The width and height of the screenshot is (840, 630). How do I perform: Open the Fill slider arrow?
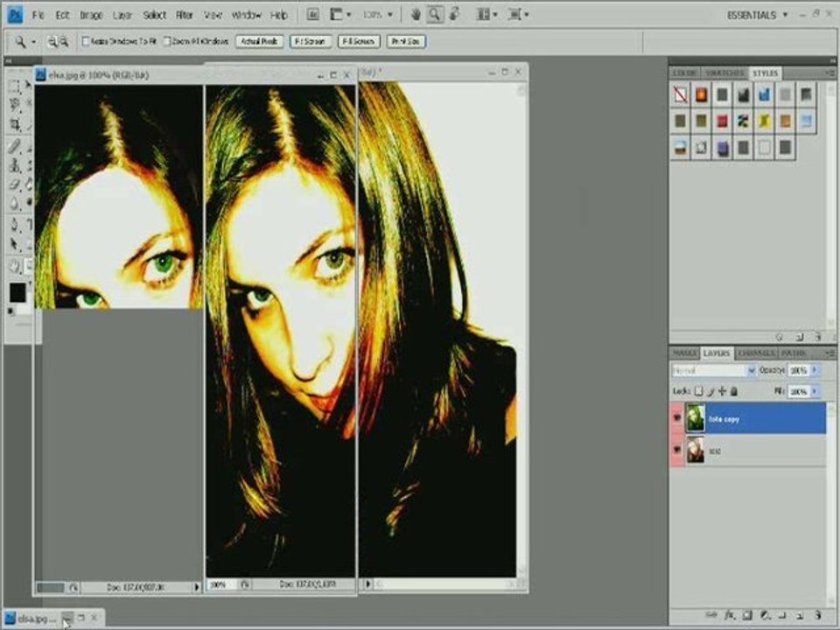pyautogui.click(x=815, y=392)
